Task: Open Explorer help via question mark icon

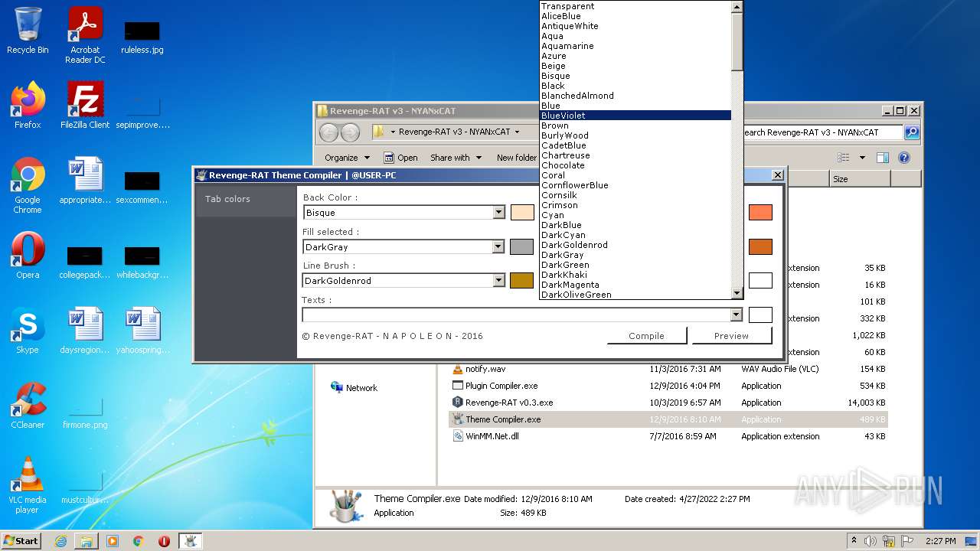Action: click(903, 158)
